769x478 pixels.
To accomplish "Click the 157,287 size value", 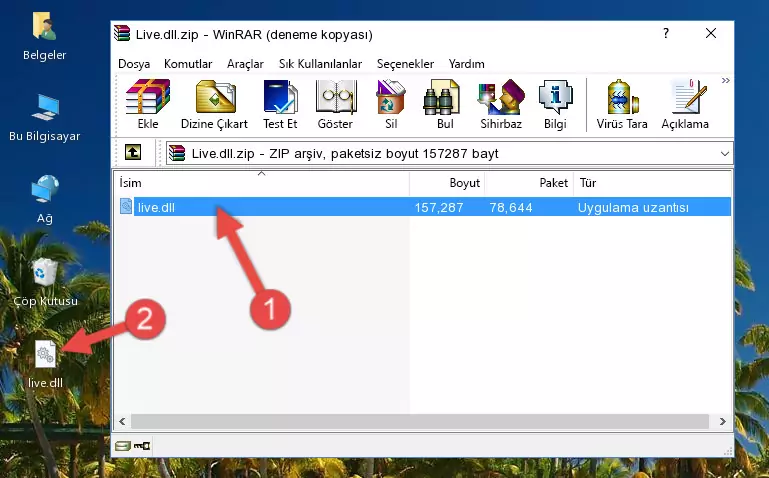I will coord(439,207).
